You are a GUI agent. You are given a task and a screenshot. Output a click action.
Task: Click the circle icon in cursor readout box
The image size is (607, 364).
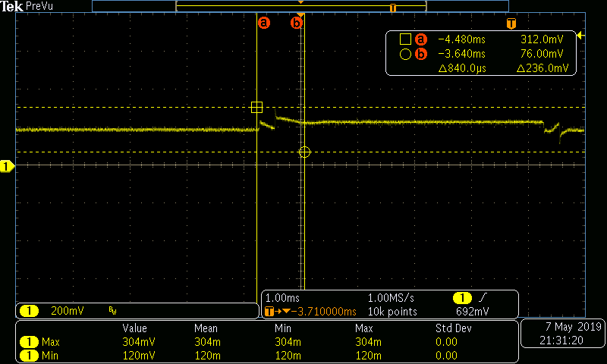(x=405, y=54)
